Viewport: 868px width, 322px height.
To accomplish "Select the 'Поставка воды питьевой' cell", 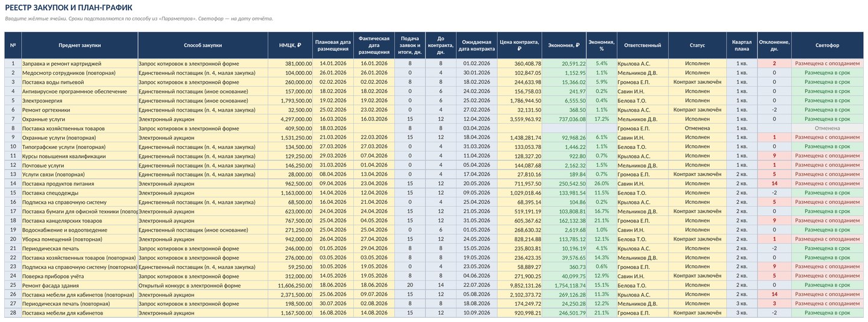I will coord(80,82).
